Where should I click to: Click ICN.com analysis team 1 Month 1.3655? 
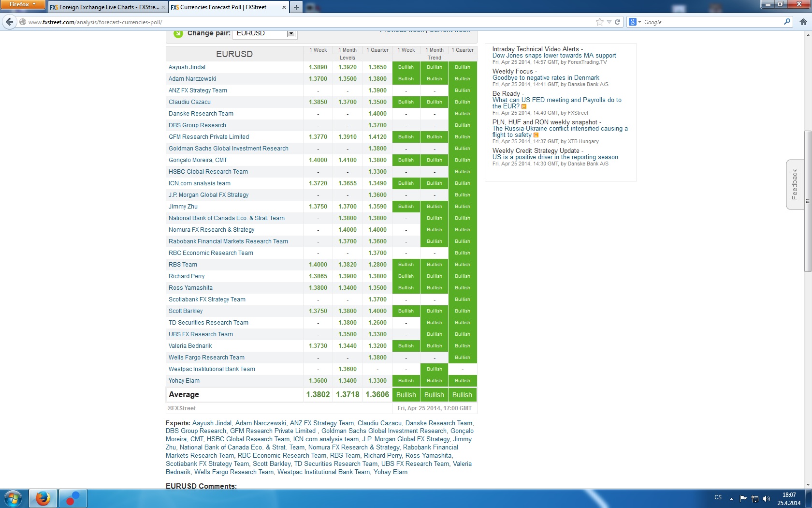tap(348, 183)
